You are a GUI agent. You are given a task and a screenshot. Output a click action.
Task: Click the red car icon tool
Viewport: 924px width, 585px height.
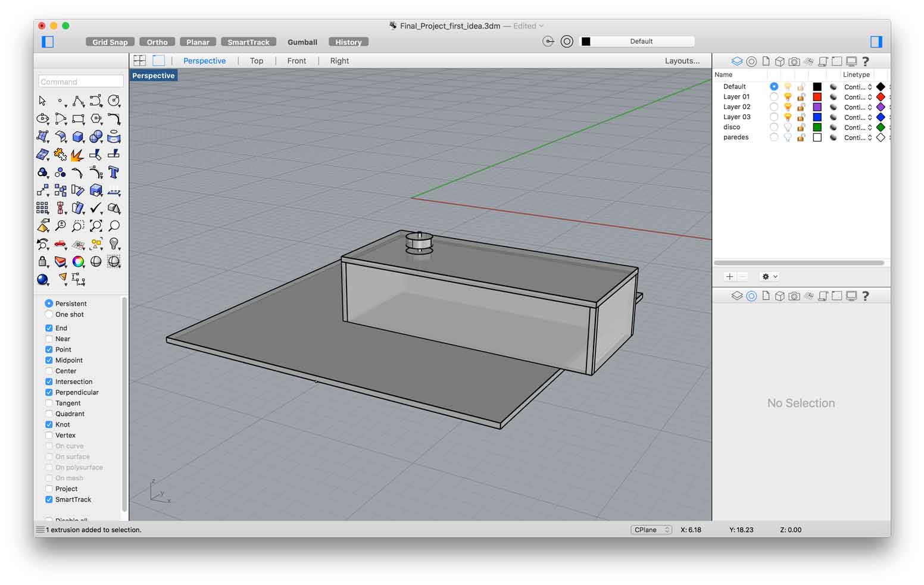(x=60, y=243)
